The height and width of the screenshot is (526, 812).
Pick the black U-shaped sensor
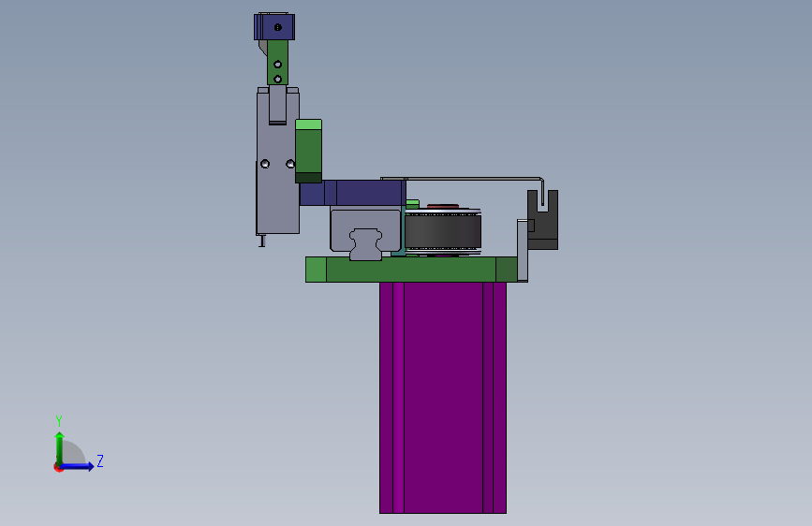pos(542,220)
